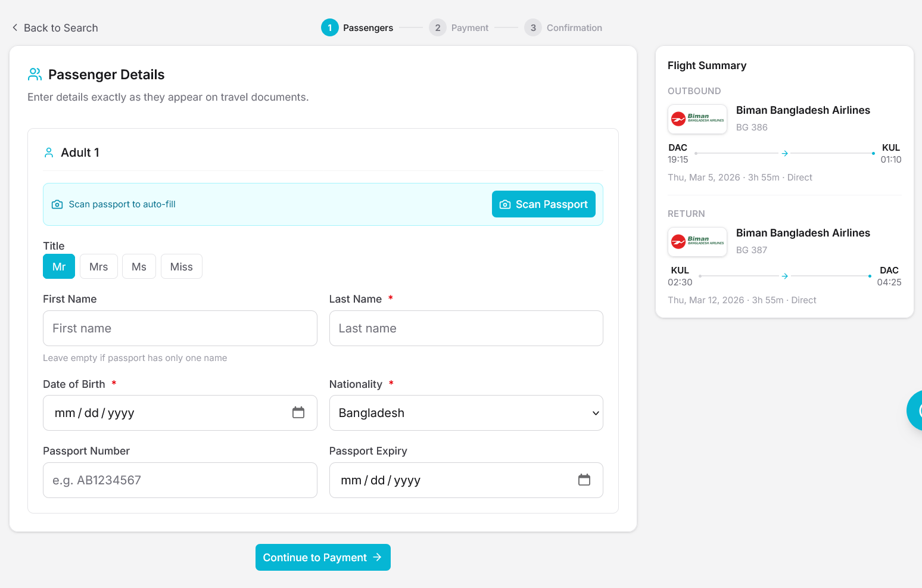
Task: Click camera icon beside auto-fill text
Action: (x=57, y=204)
